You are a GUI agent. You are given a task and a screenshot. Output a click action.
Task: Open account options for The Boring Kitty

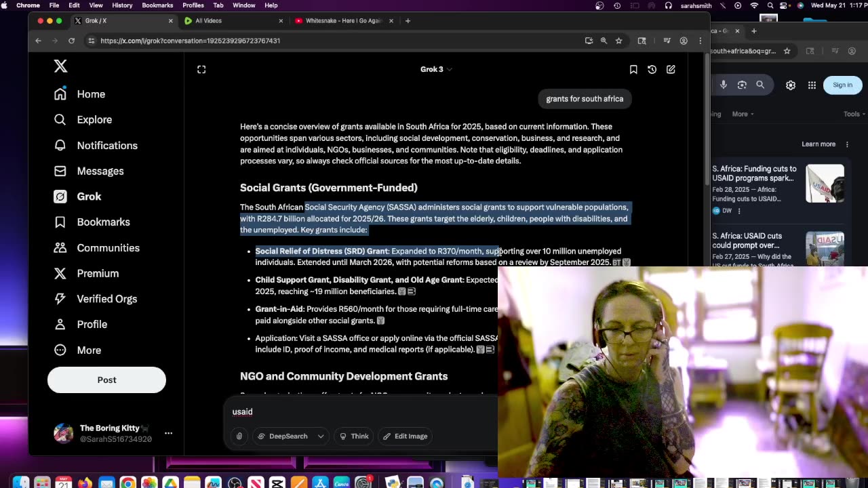click(x=168, y=433)
